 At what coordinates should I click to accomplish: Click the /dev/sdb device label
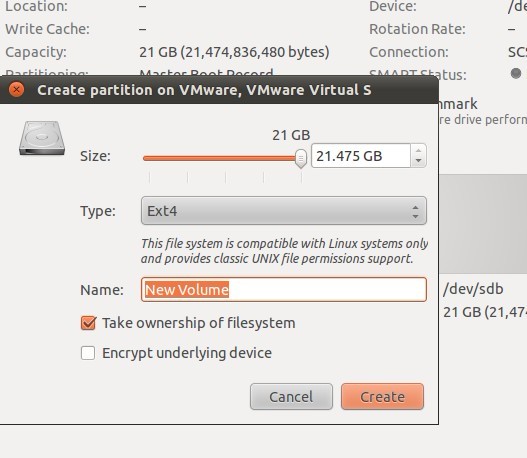click(x=473, y=289)
